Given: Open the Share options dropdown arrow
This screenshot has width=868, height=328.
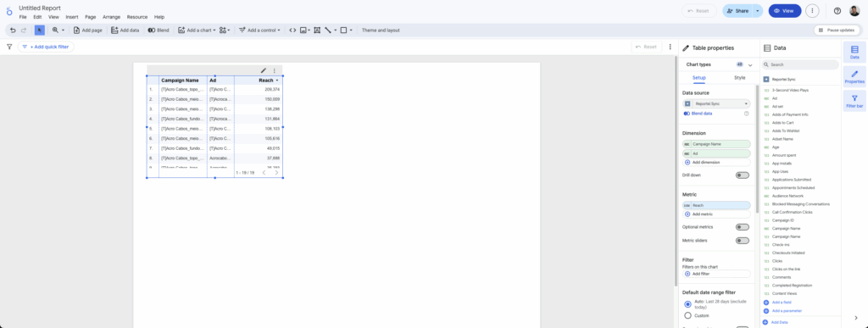Looking at the screenshot, I should click(758, 10).
